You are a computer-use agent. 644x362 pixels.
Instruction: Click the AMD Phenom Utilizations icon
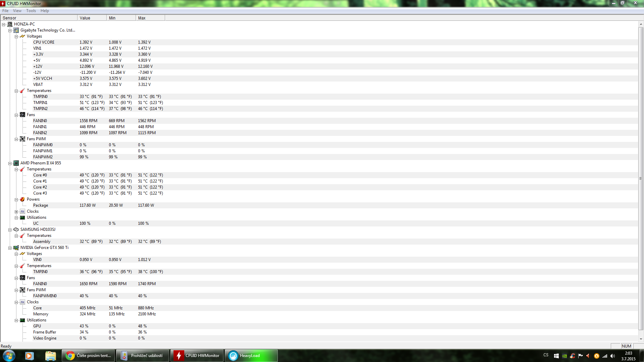point(22,217)
